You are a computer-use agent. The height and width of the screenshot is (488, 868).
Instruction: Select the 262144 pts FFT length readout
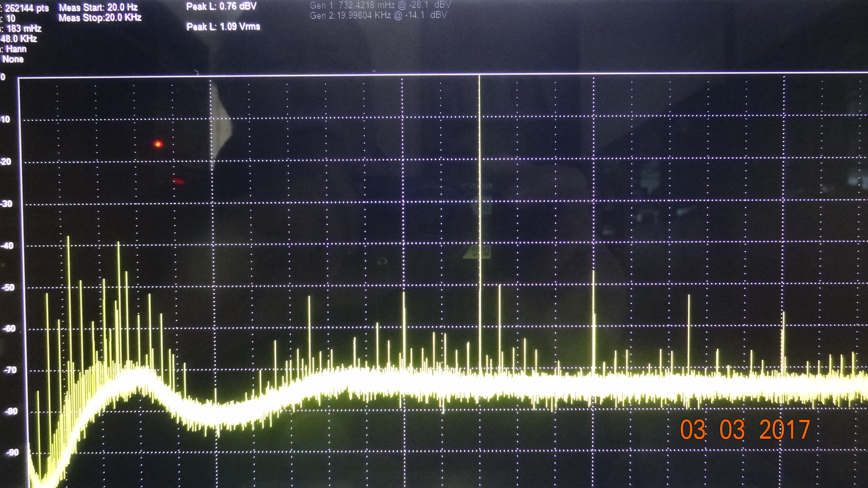pyautogui.click(x=26, y=8)
